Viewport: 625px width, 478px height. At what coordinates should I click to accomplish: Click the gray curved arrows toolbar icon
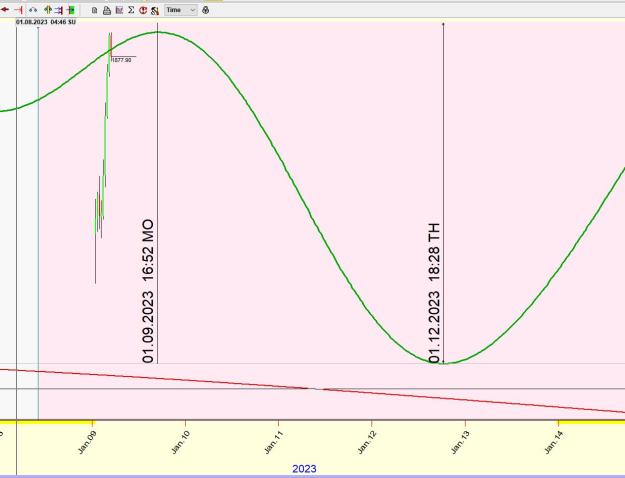coord(33,10)
